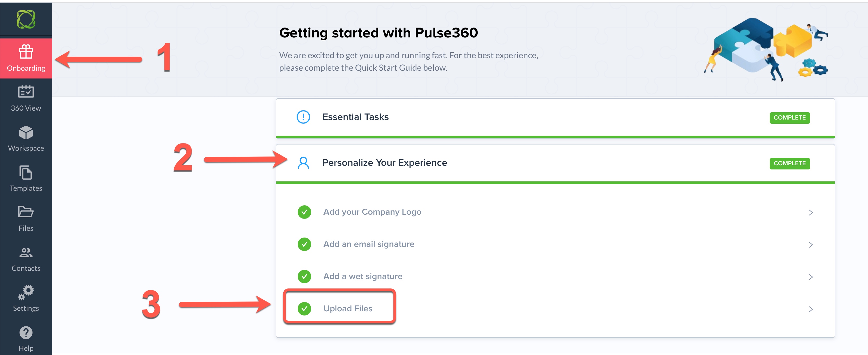This screenshot has height=355, width=868.
Task: Open the Onboarding gift icon
Action: pyautogui.click(x=26, y=52)
